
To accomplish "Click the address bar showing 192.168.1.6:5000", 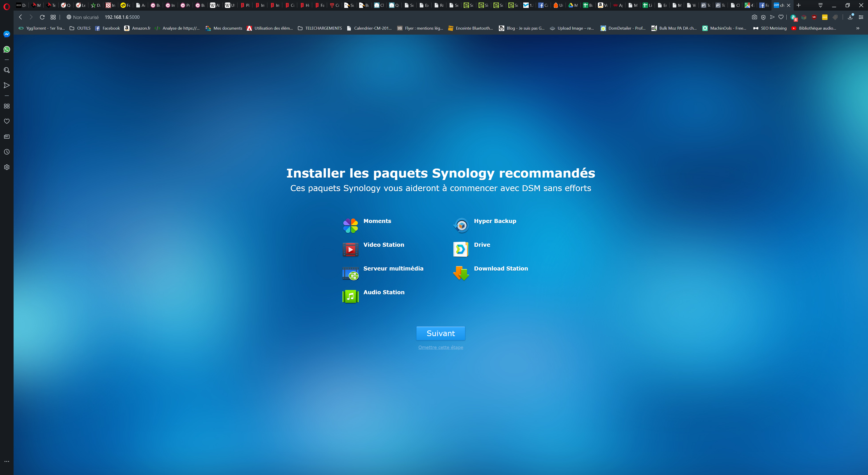I will 122,17.
